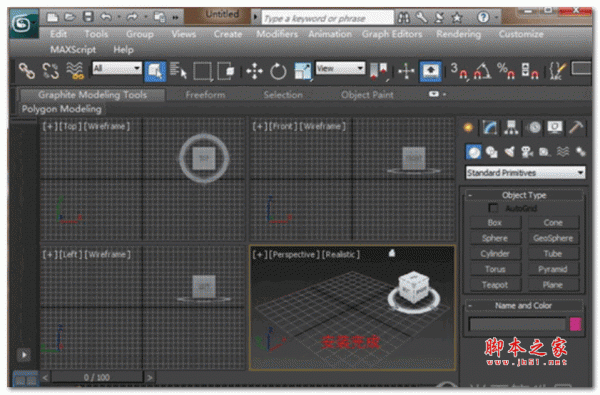This screenshot has width=600, height=395.
Task: Select the Shapes category icon
Action: [492, 152]
